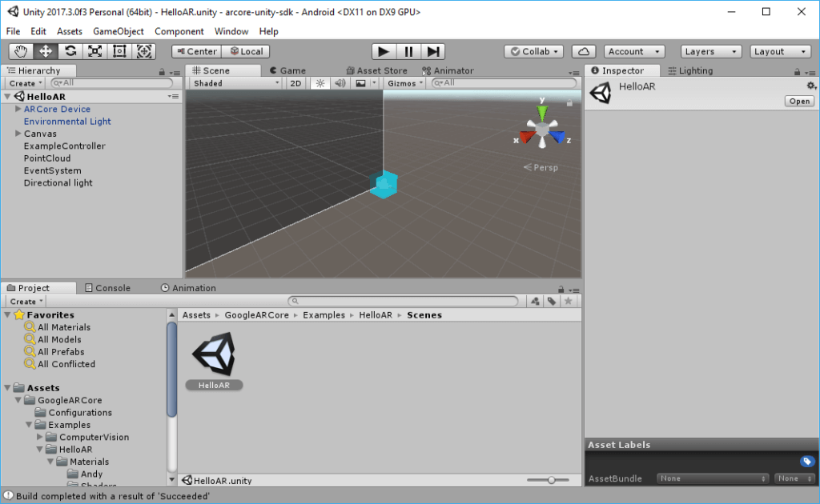The height and width of the screenshot is (504, 820).
Task: Click the green Y axis cone on gizmo
Action: coord(542,112)
